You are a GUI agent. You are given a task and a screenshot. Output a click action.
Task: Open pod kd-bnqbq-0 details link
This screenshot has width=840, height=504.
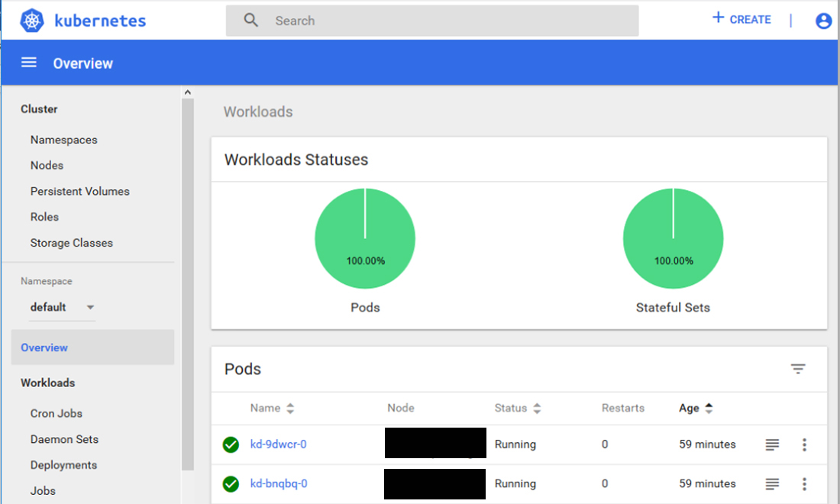279,483
